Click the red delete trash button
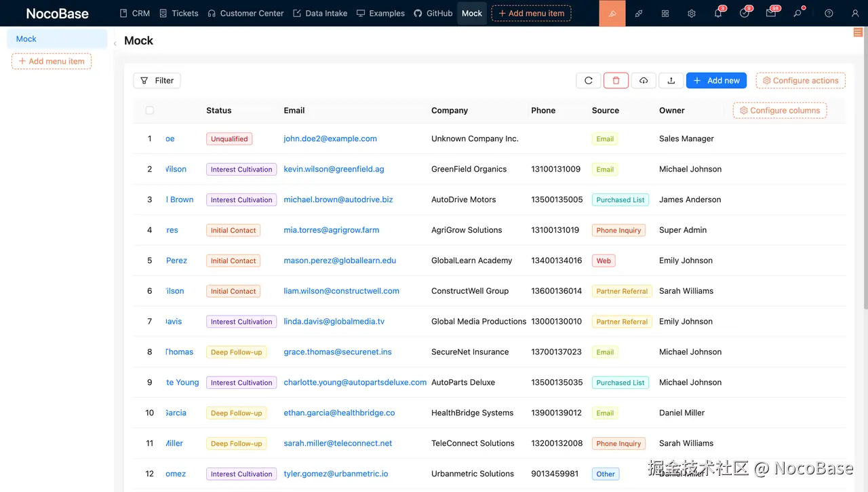Image resolution: width=868 pixels, height=492 pixels. (616, 80)
